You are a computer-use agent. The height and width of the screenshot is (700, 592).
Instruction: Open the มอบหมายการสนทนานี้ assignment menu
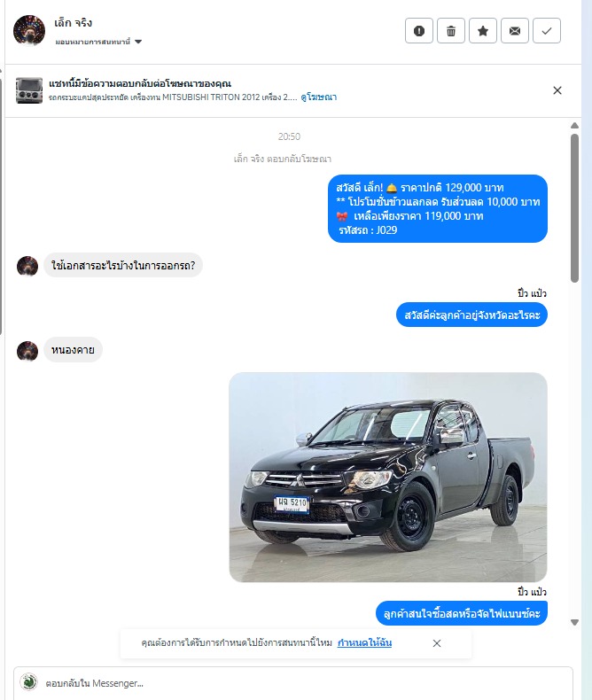98,42
